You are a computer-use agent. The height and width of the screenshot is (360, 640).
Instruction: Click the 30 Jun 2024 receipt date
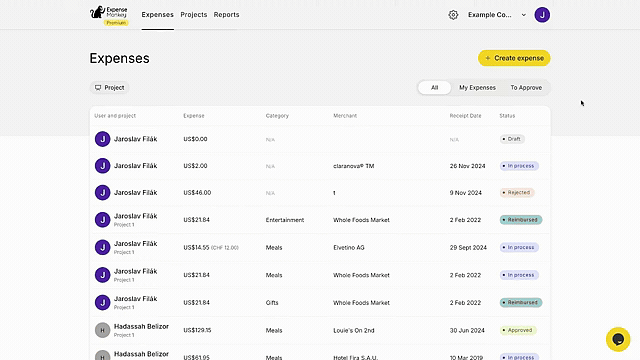coord(467,330)
